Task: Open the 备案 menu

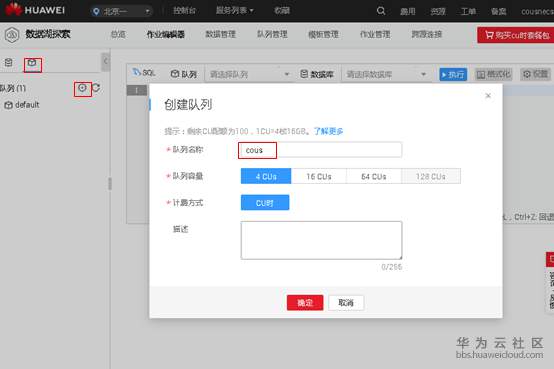Action: [x=499, y=12]
